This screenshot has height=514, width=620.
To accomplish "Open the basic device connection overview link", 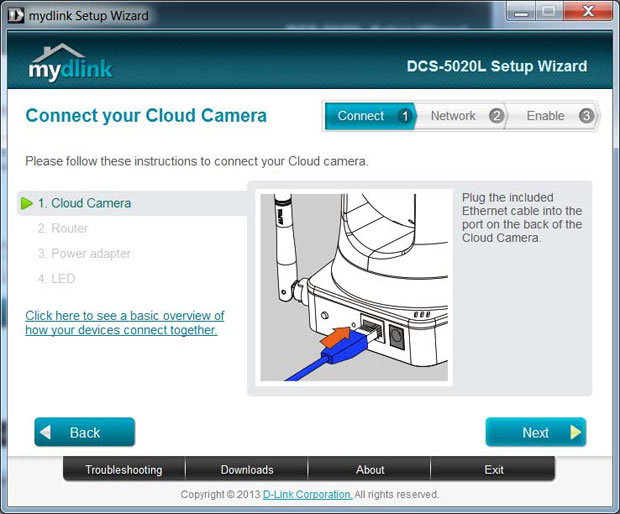I will 125,323.
